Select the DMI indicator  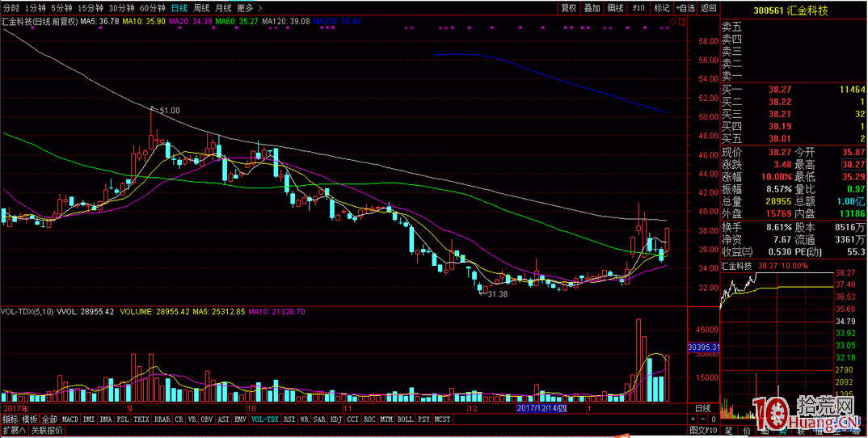pyautogui.click(x=89, y=419)
